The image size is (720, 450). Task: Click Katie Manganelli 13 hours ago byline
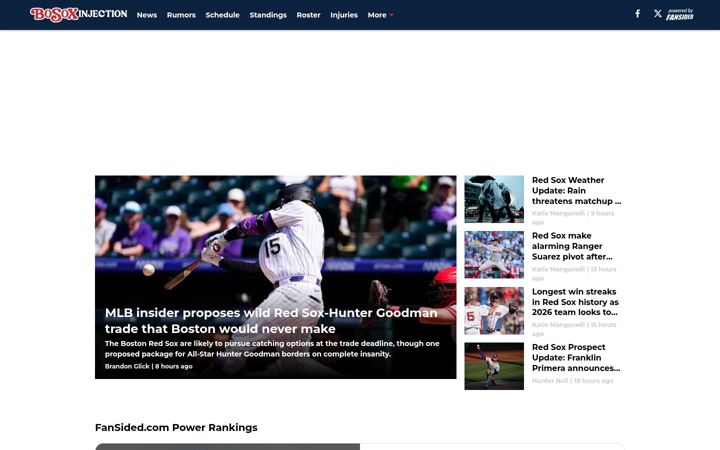pyautogui.click(x=574, y=274)
